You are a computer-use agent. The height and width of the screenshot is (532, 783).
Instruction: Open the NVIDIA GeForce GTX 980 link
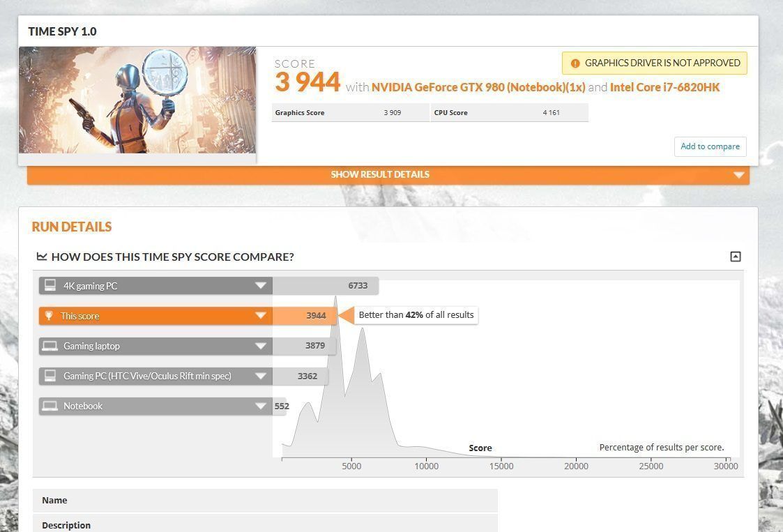coord(478,87)
